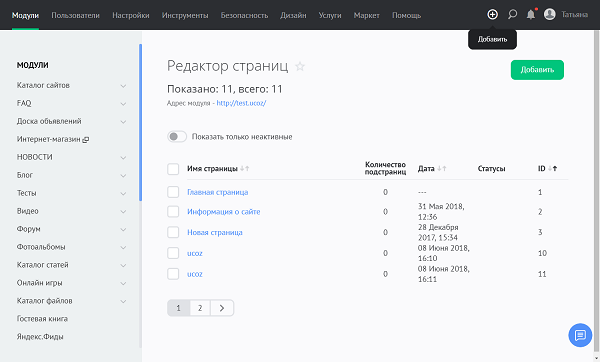Click the user avatar icon next to Татьяна
Screen dimensions: 600x362
[549, 15]
